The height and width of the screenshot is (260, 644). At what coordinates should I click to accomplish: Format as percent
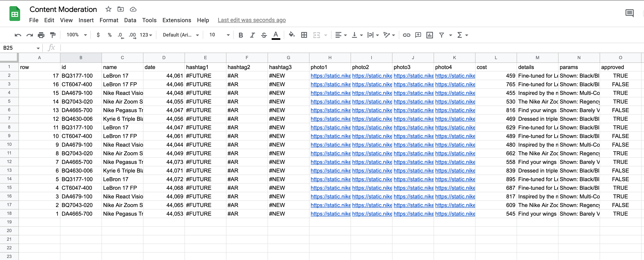point(110,35)
